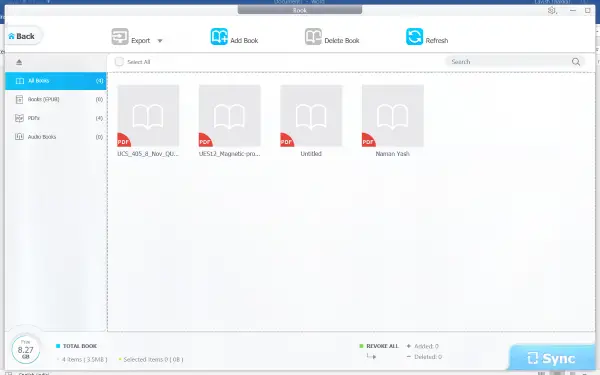Click the Untitled file name
Image resolution: width=600 pixels, height=375 pixels.
point(311,154)
